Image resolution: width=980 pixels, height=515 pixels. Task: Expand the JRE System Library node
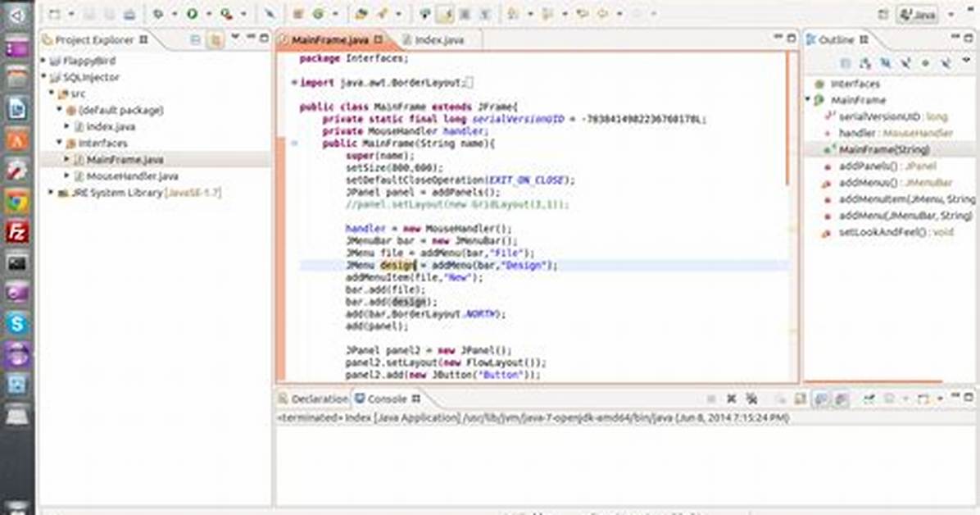[52, 193]
